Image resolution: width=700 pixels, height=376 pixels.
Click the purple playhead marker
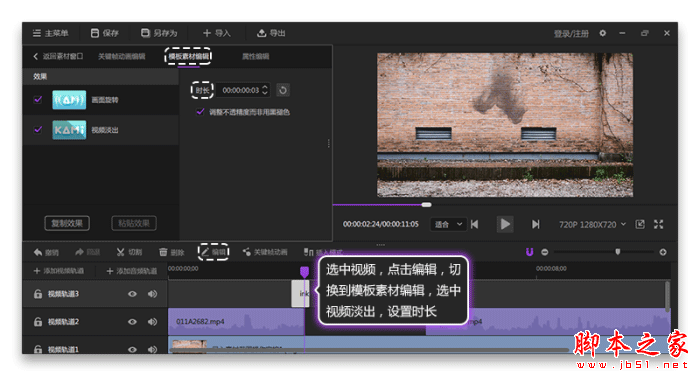click(x=304, y=272)
